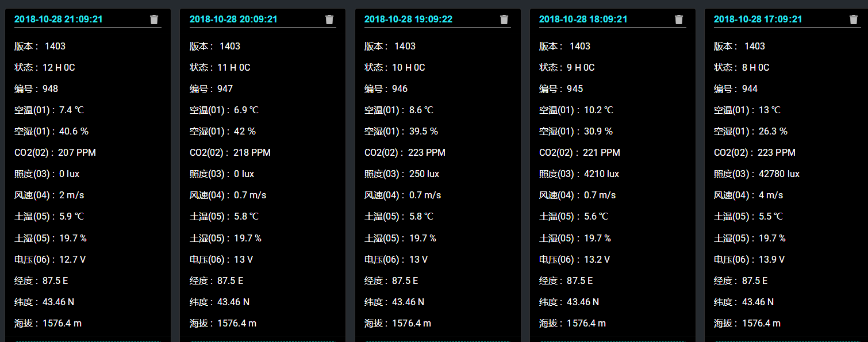Delete the 20:09:21 record using trash icon
The height and width of the screenshot is (342, 868).
click(329, 20)
